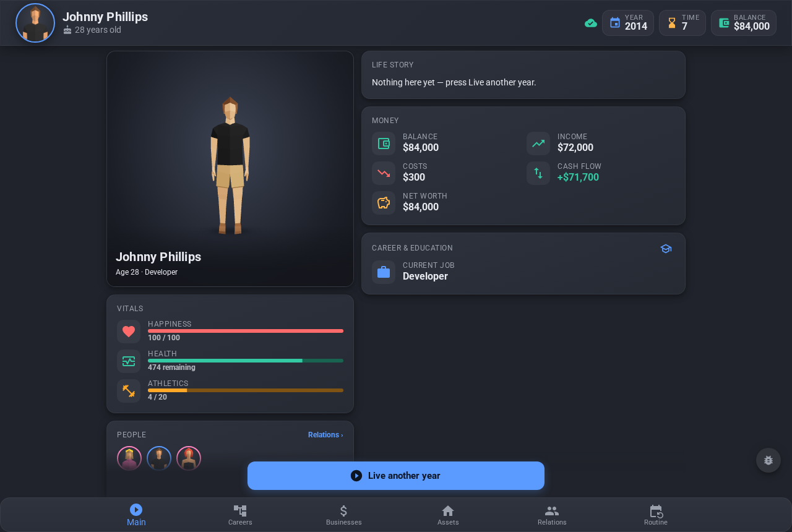Image resolution: width=792 pixels, height=532 pixels.
Task: Click the Assets house icon
Action: pyautogui.click(x=448, y=511)
